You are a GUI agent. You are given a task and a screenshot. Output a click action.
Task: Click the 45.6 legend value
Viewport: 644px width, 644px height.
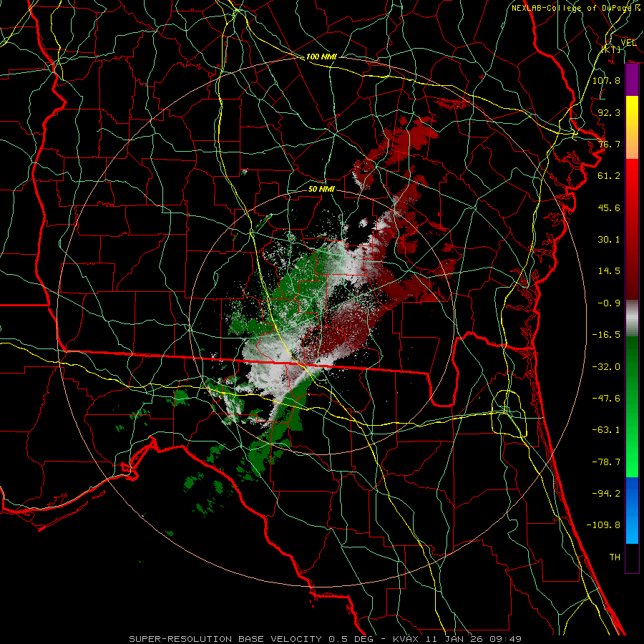pos(609,208)
